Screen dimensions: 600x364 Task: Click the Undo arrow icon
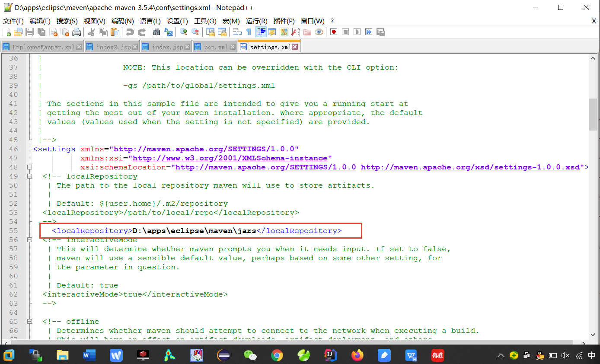130,32
